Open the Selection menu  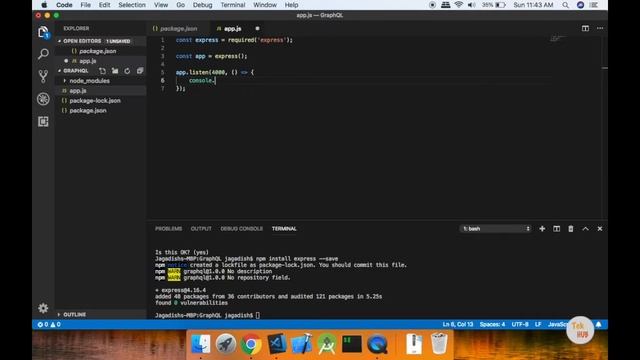132,5
